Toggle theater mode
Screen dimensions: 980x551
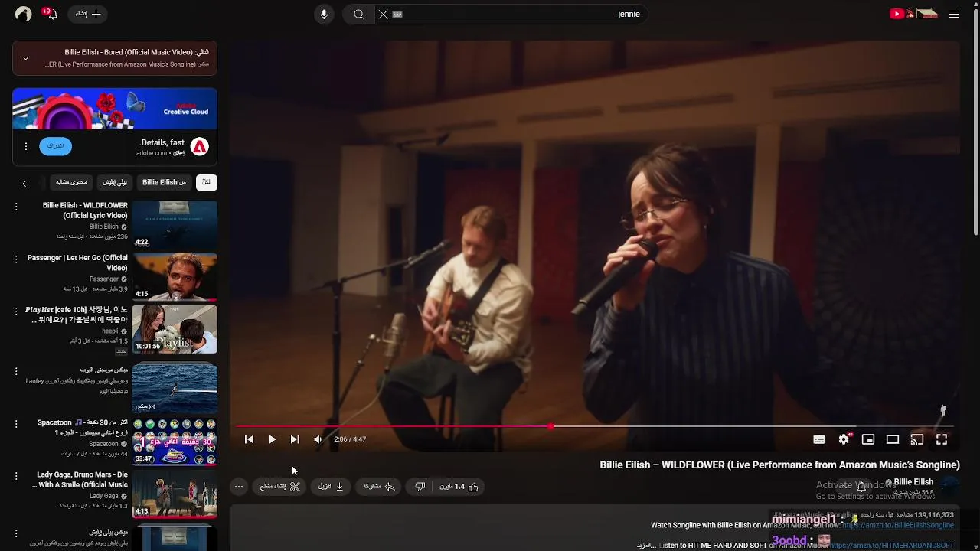[x=893, y=439]
